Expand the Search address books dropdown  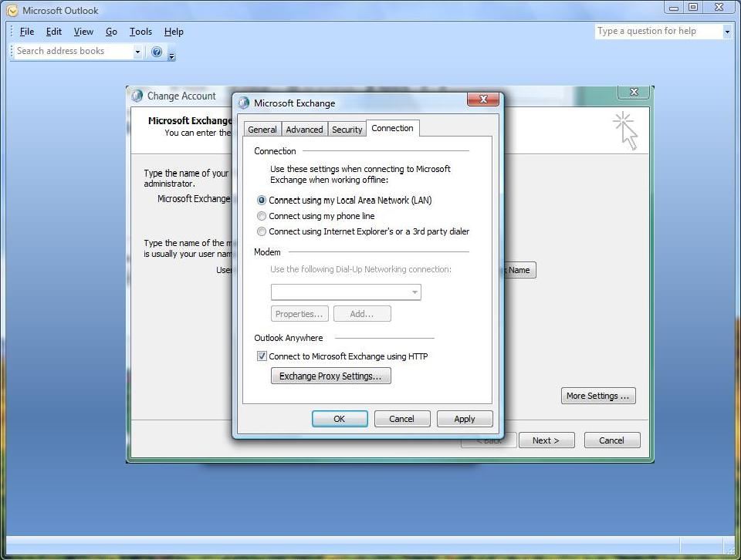pyautogui.click(x=137, y=52)
